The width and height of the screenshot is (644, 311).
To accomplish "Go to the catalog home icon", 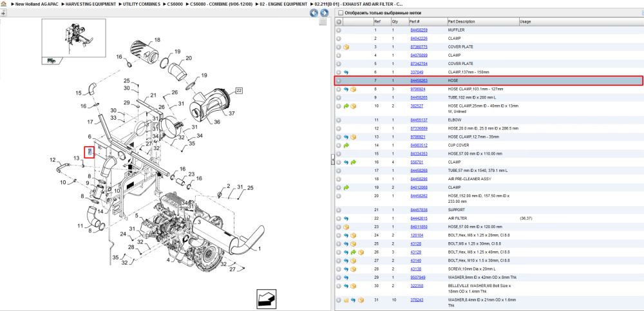I will tap(3, 4).
